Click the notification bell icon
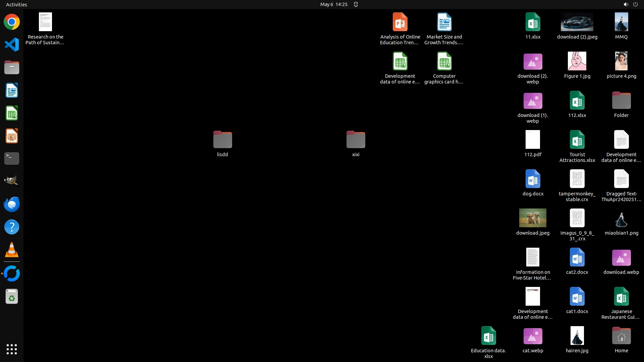644x362 pixels. 356,4
